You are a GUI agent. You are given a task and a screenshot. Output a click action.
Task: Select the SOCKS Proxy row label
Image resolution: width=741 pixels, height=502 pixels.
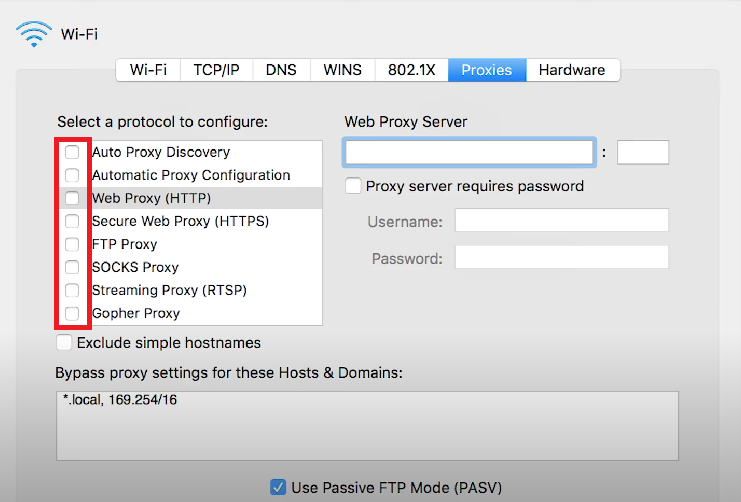pyautogui.click(x=135, y=267)
